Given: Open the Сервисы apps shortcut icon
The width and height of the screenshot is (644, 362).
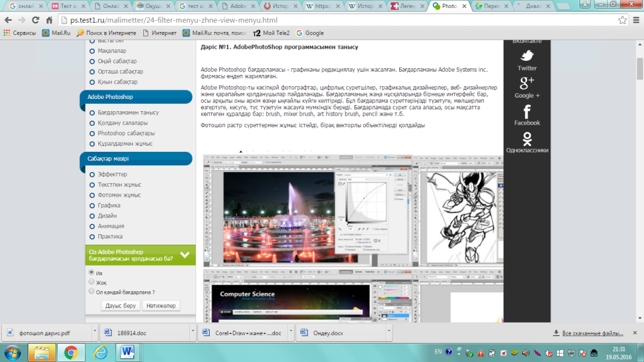Looking at the screenshot, I should point(7,33).
